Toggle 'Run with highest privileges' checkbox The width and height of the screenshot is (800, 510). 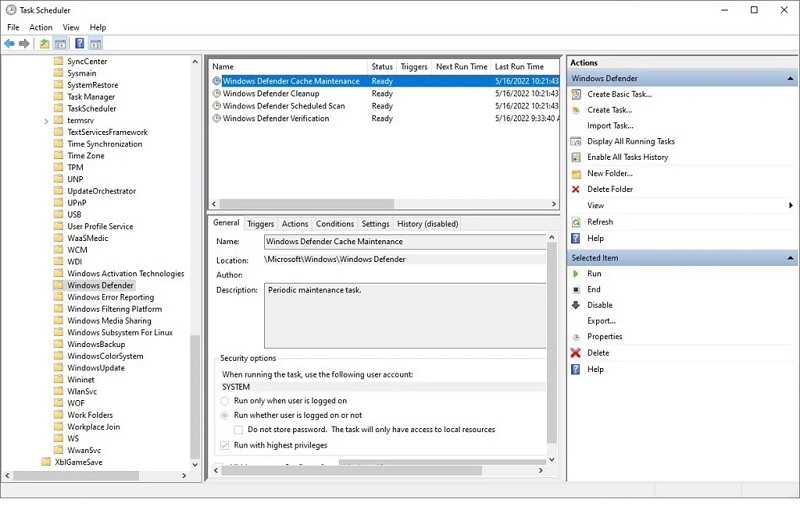tap(224, 445)
